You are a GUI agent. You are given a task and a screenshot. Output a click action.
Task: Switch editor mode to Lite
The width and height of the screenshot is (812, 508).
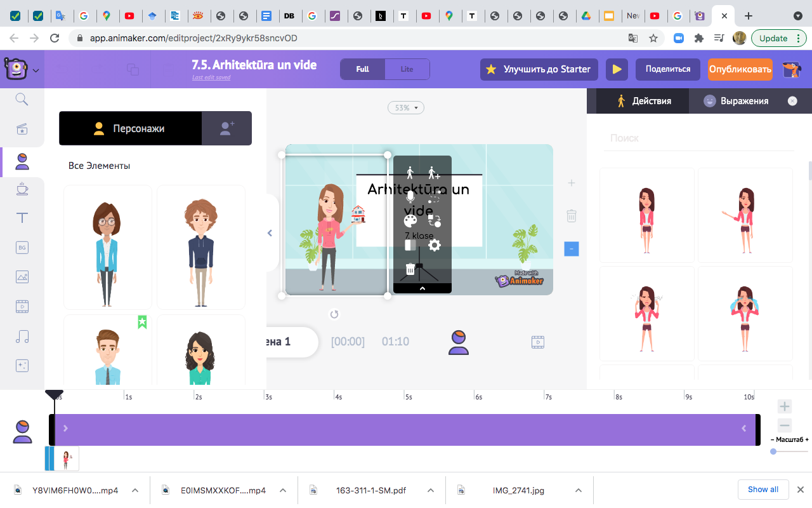[407, 69]
